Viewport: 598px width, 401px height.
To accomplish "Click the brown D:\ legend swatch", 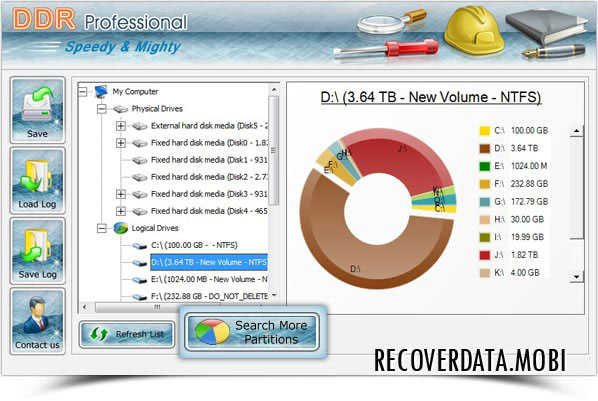I will click(x=484, y=148).
